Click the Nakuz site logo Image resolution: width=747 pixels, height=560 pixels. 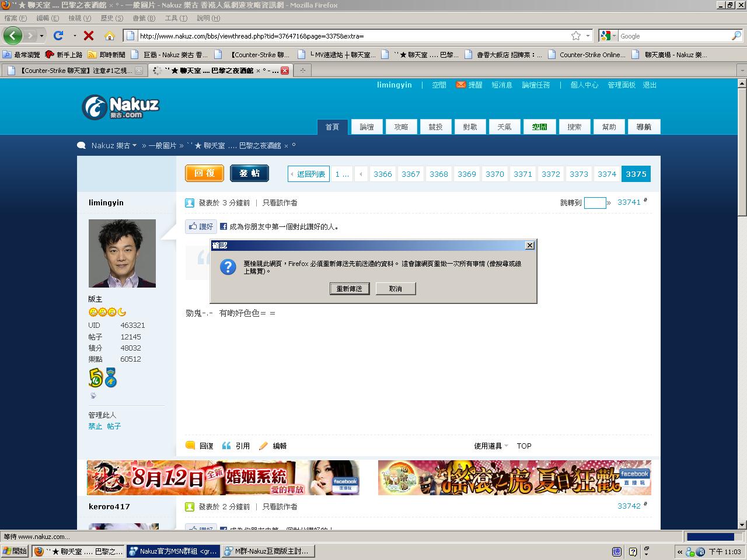pyautogui.click(x=120, y=107)
